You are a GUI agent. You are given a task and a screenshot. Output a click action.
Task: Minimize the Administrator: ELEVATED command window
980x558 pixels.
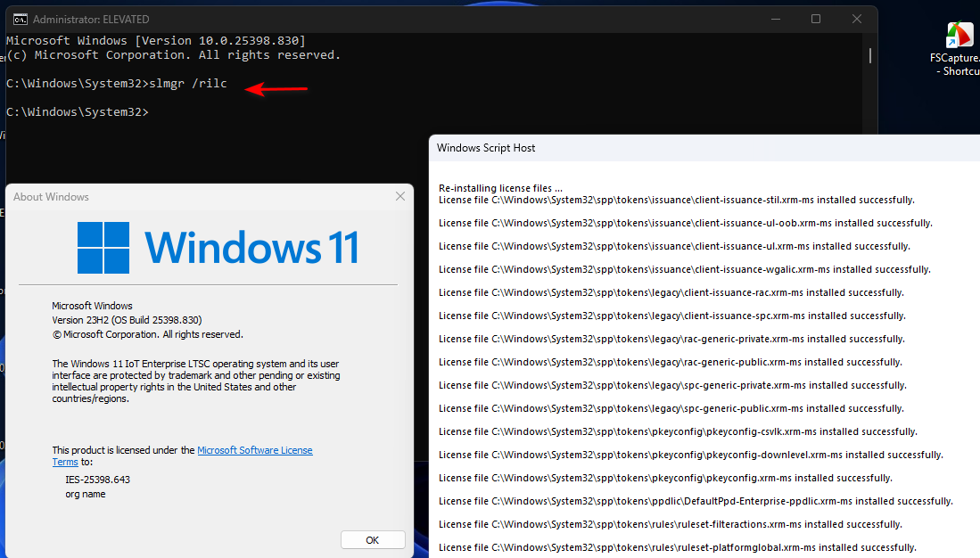pos(776,20)
